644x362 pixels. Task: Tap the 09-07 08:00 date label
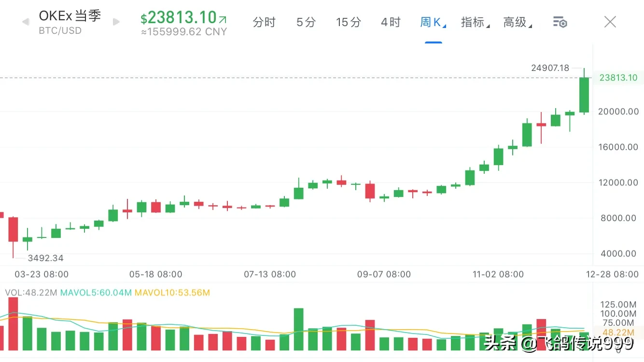(x=384, y=274)
